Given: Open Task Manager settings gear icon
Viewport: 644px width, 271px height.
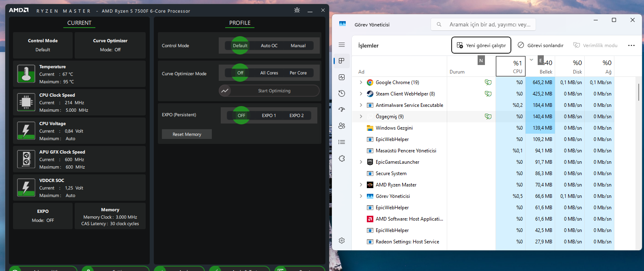Looking at the screenshot, I should click(x=342, y=241).
